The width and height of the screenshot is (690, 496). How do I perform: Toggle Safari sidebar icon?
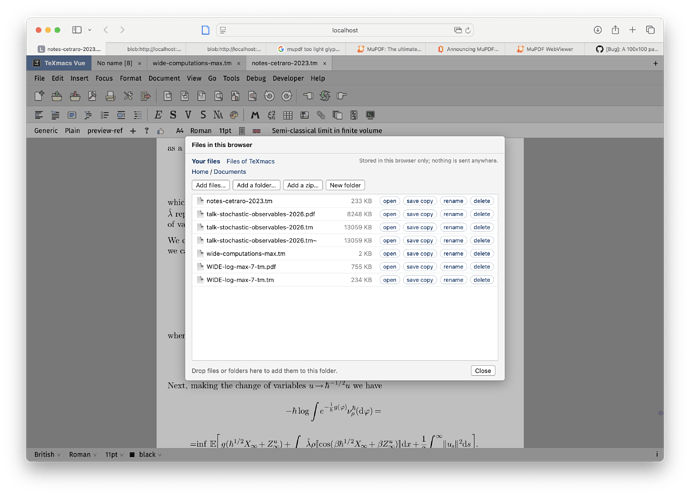(77, 30)
